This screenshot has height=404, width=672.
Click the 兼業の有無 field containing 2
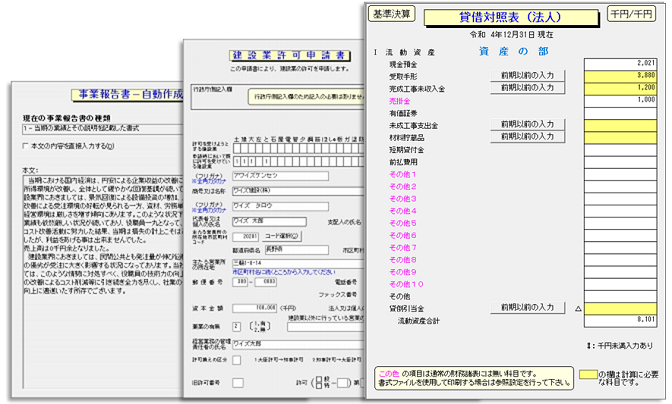(237, 326)
